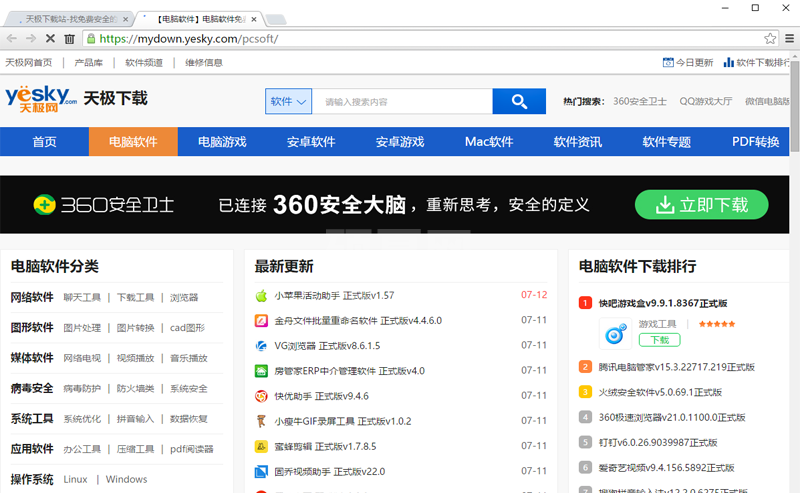This screenshot has height=493, width=800.
Task: Open the browser hamburger menu
Action: (789, 38)
